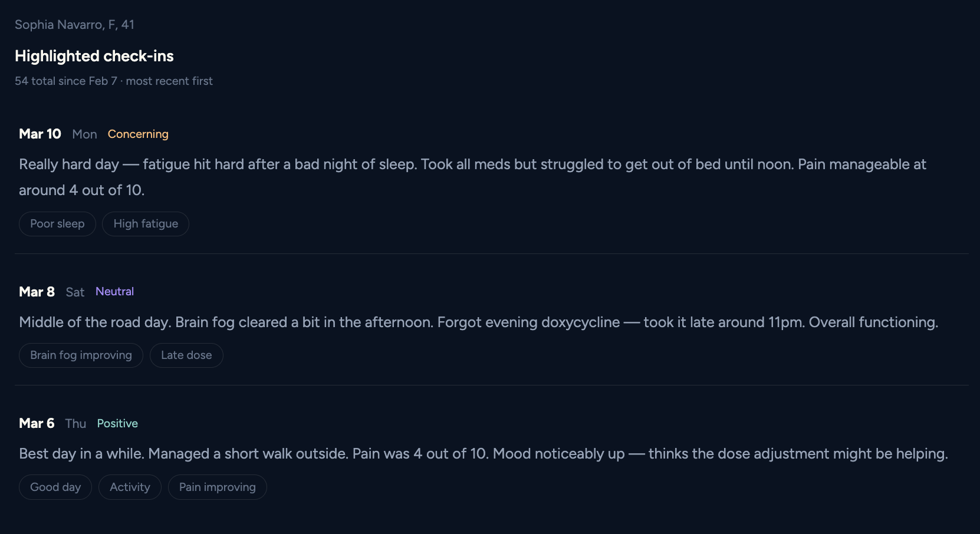Click the Brain fog improving tag
The image size is (980, 534).
(x=81, y=355)
